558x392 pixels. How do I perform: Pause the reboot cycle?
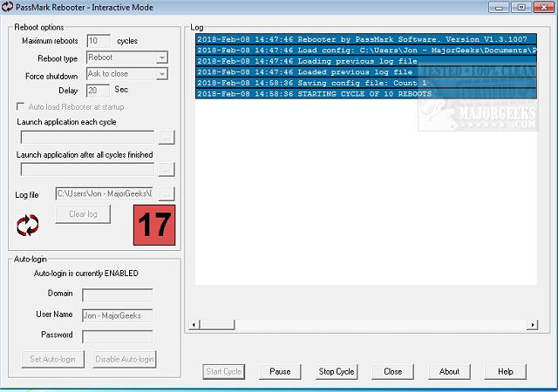(x=280, y=372)
